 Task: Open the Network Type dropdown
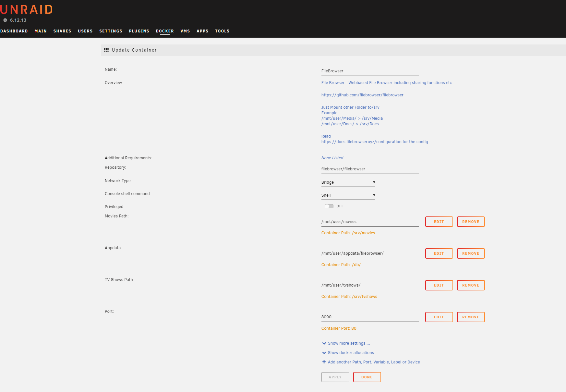click(348, 182)
